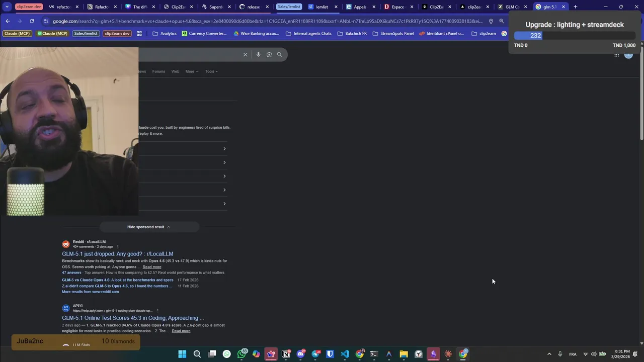Screen dimensions: 644x362
Task: Open volume control in system tray
Action: tap(594, 354)
